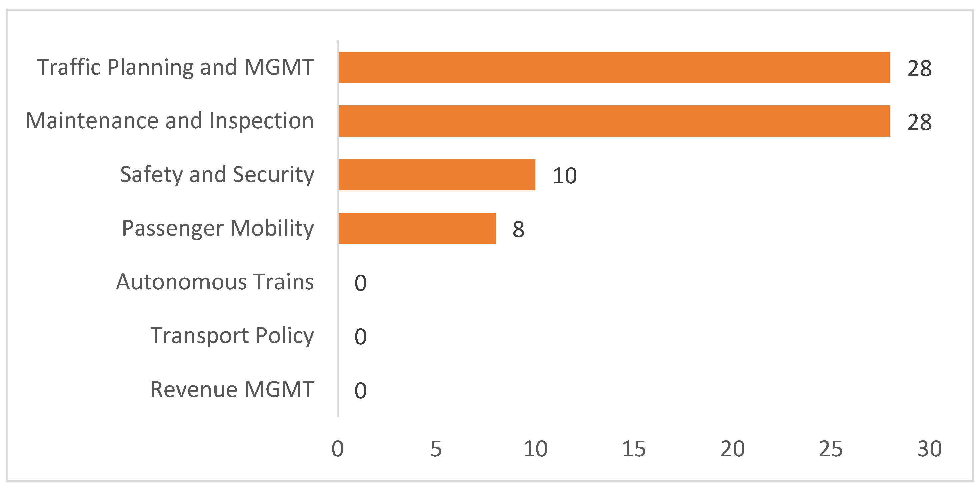
Task: Click the Traffic Planning and MGMT label
Action: point(175,67)
